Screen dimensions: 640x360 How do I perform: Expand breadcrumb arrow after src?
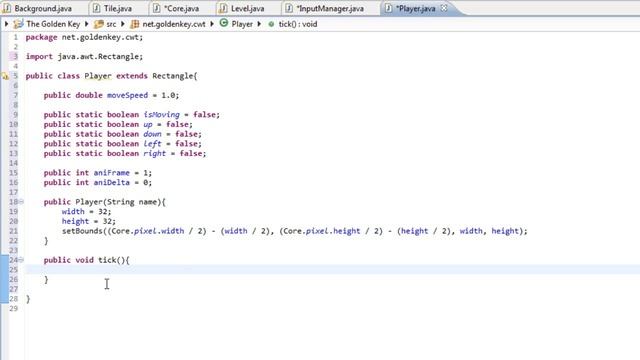123,24
